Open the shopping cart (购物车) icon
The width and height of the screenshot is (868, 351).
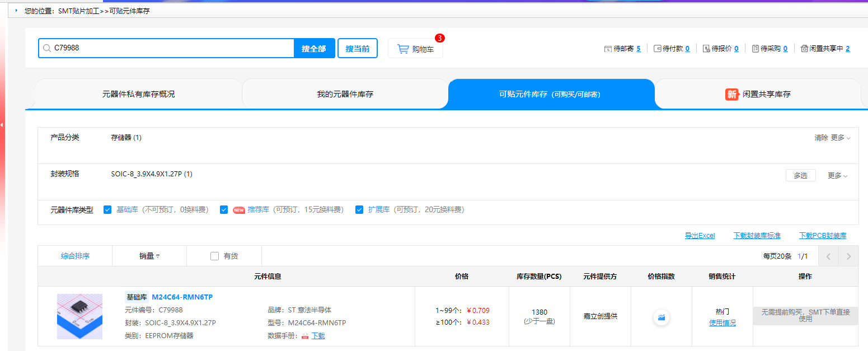(x=403, y=49)
